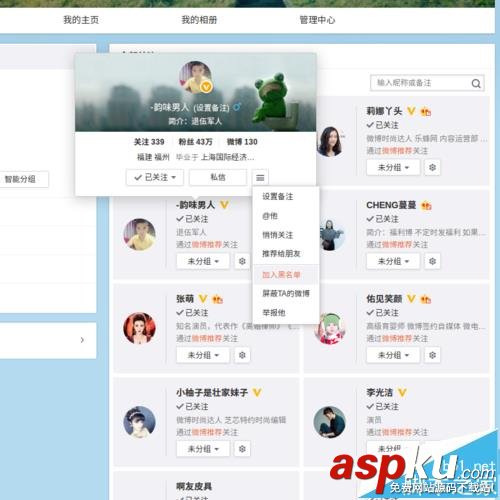Viewport: 500px width, 500px height.
Task: Click member badge icon beside CHENG蔓蔓
Action: coord(426,206)
